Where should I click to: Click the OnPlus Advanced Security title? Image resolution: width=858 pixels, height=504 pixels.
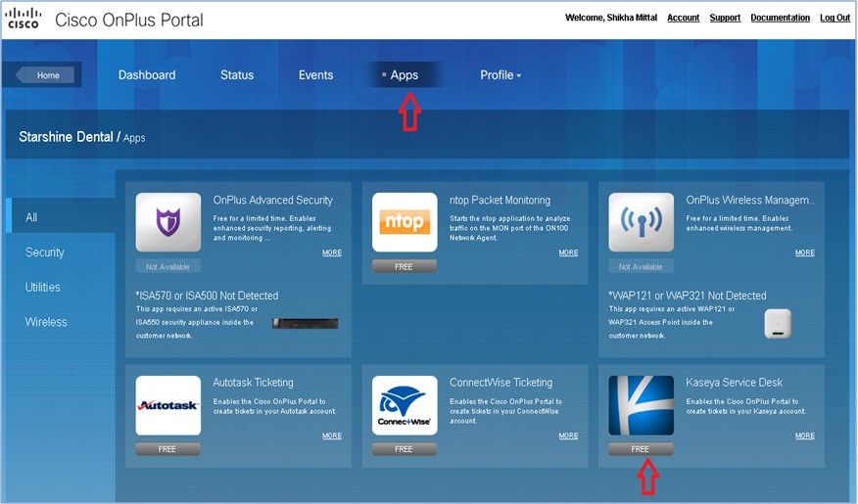pos(272,200)
